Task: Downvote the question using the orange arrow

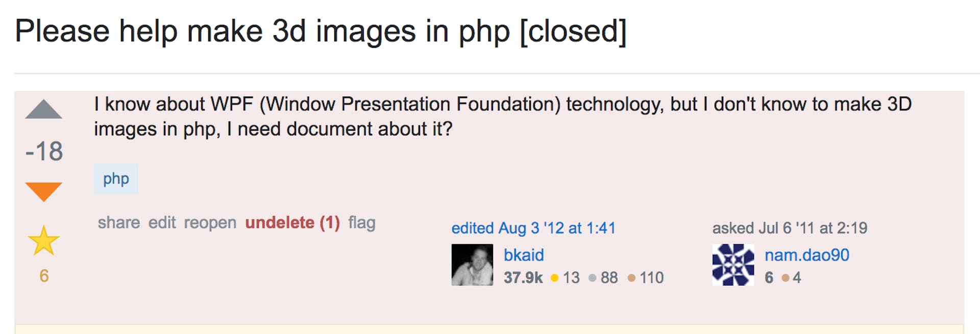Action: click(x=43, y=192)
